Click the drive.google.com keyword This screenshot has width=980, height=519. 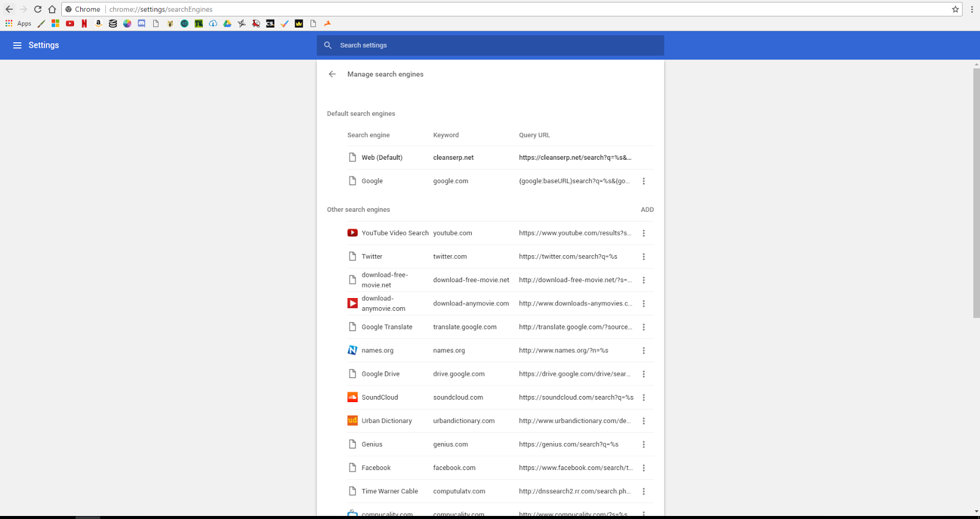459,374
